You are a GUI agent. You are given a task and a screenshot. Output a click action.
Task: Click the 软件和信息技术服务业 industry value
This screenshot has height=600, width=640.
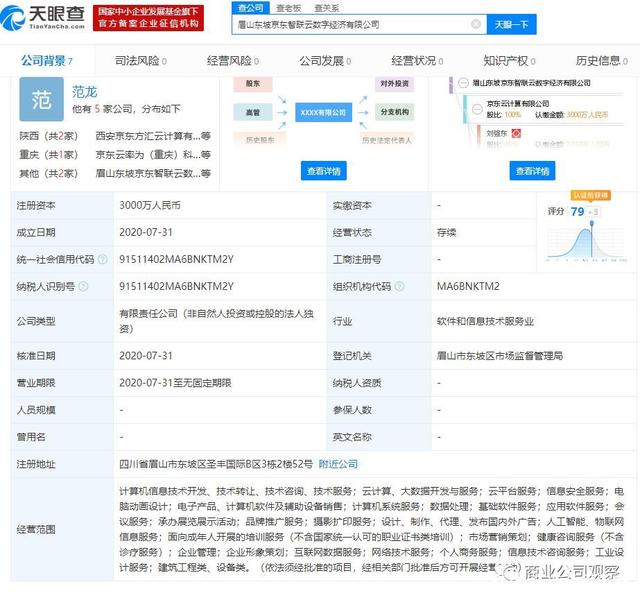pyautogui.click(x=485, y=321)
